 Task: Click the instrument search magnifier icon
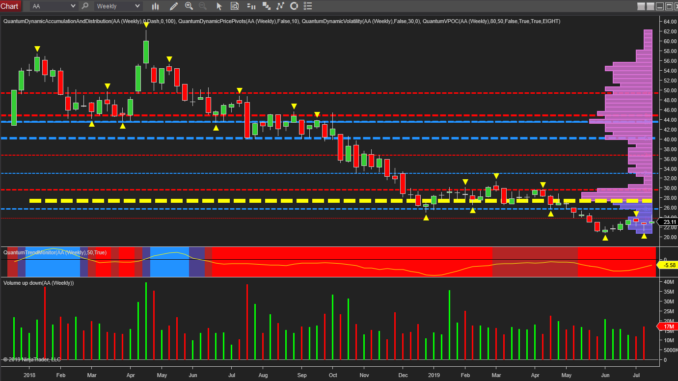(x=85, y=6)
